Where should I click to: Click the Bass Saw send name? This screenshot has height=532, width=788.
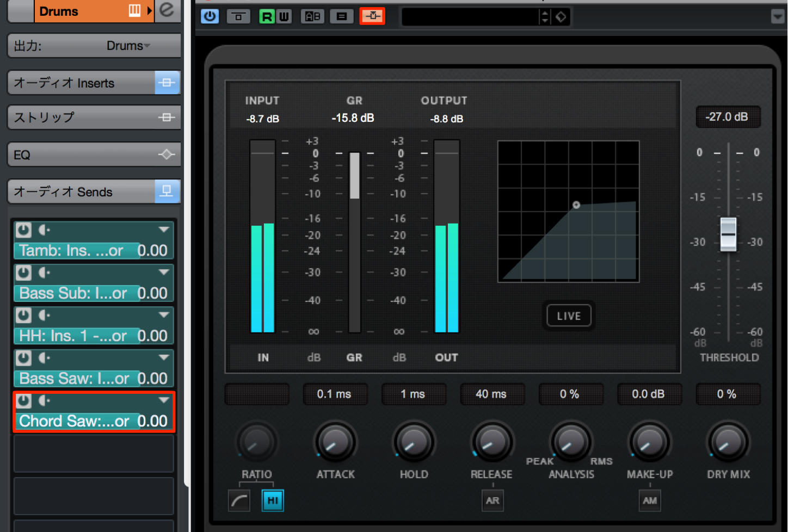pos(74,378)
